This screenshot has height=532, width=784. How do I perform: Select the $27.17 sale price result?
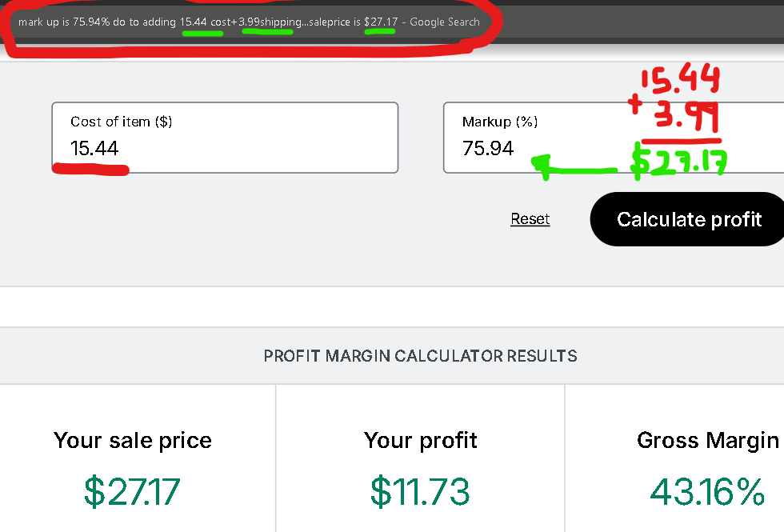(133, 491)
